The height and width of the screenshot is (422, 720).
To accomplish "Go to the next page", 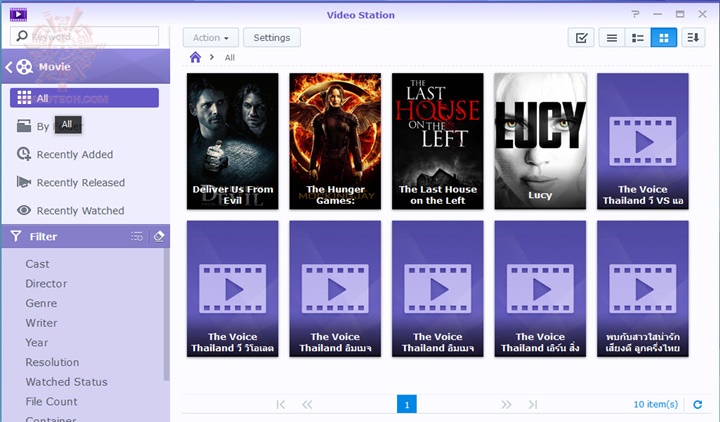I will 506,405.
